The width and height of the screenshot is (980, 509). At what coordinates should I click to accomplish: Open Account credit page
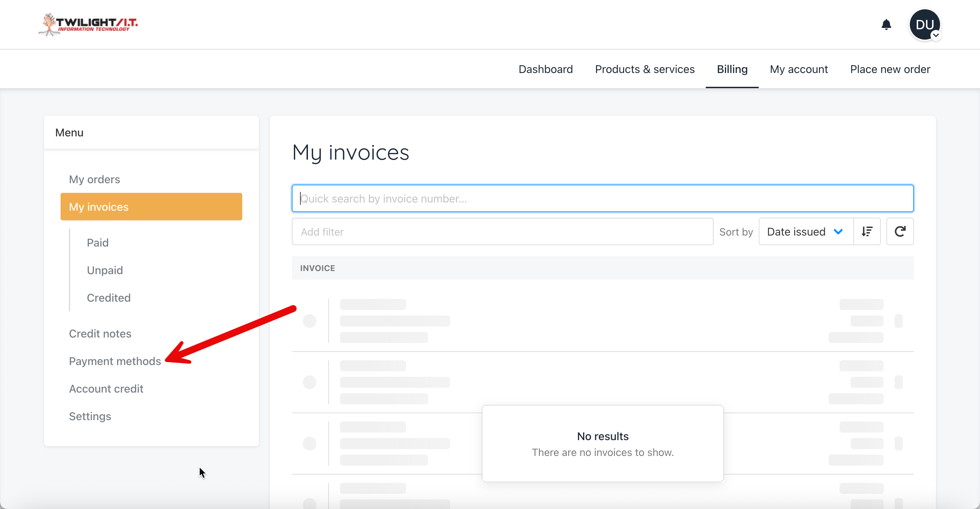(x=106, y=389)
